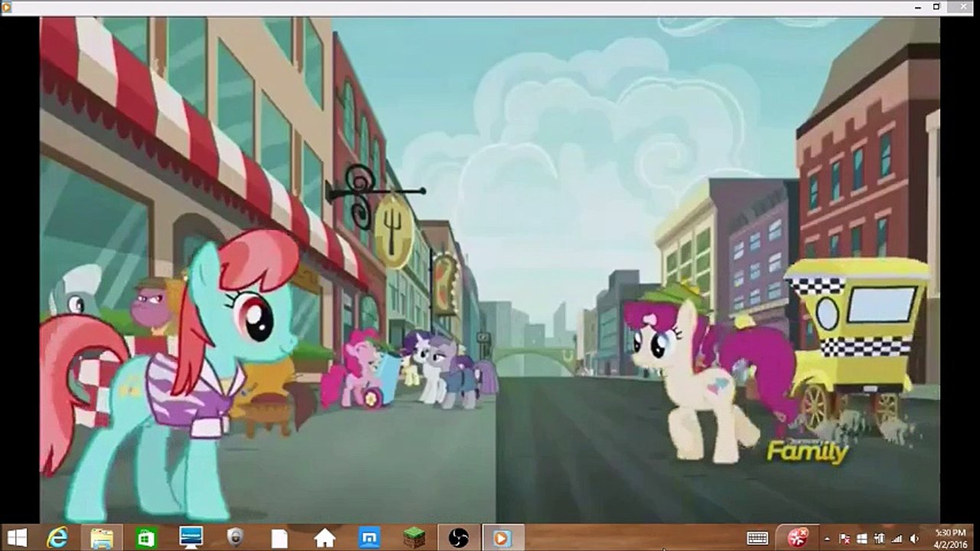Click the white house home icon
Screen dimensions: 980x551
[x=324, y=538]
